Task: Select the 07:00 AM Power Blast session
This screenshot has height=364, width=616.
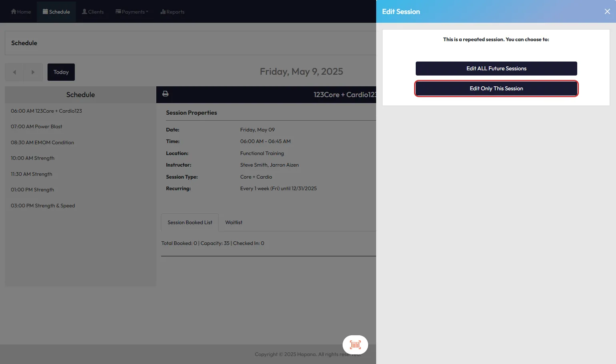Action: click(x=36, y=127)
